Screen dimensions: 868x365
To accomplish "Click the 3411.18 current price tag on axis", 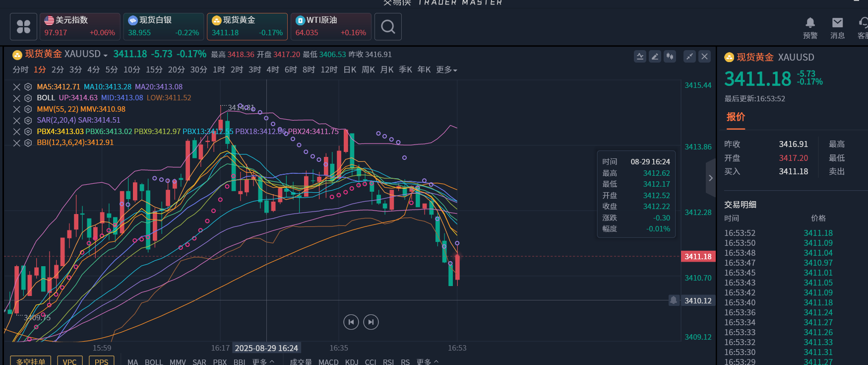I will [698, 257].
